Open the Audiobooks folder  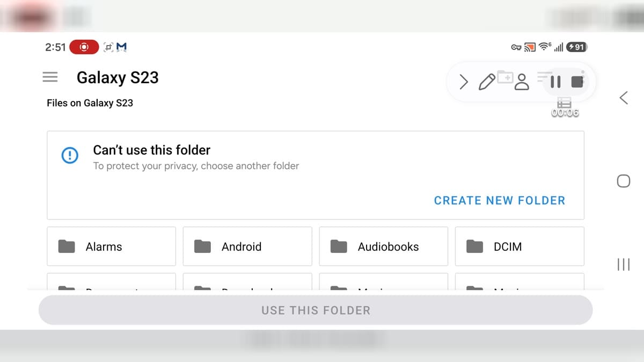pos(383,247)
